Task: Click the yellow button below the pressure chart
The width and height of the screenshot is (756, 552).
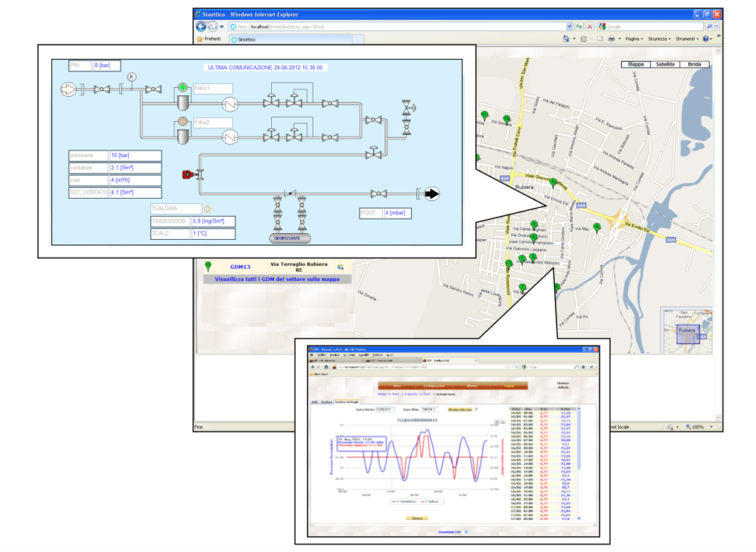Action: pyautogui.click(x=417, y=518)
